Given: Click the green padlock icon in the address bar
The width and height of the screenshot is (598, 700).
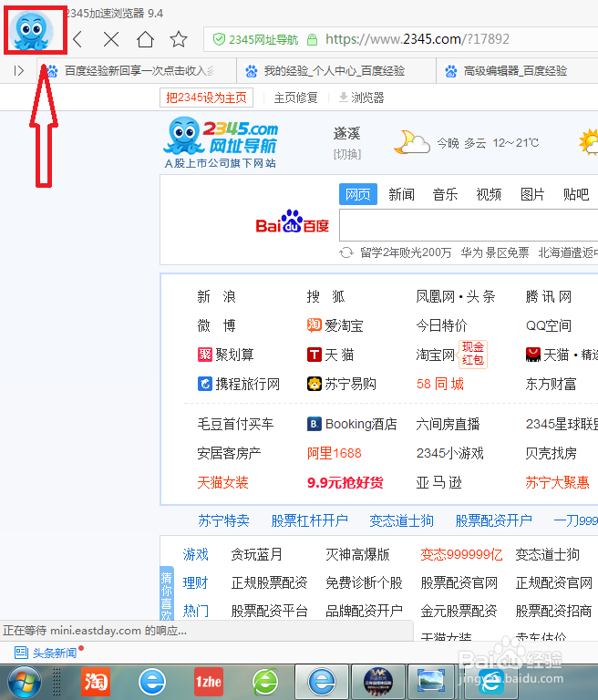Looking at the screenshot, I should tap(312, 40).
